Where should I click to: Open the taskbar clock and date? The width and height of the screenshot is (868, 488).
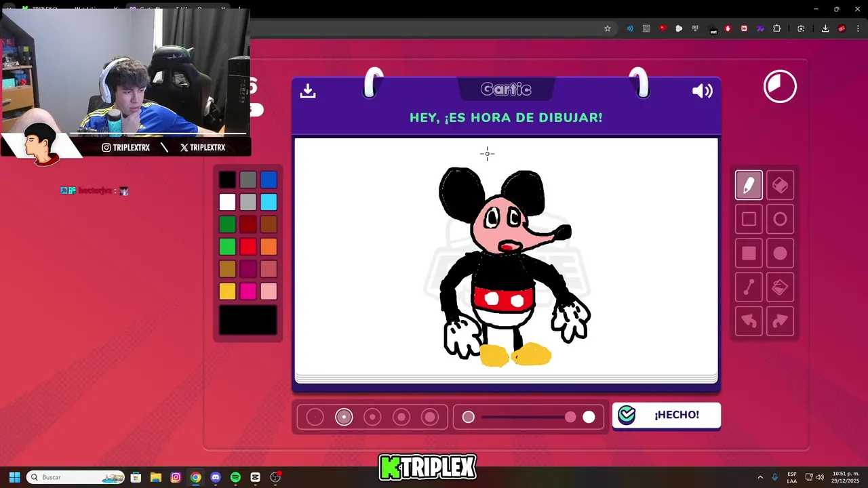(x=846, y=477)
